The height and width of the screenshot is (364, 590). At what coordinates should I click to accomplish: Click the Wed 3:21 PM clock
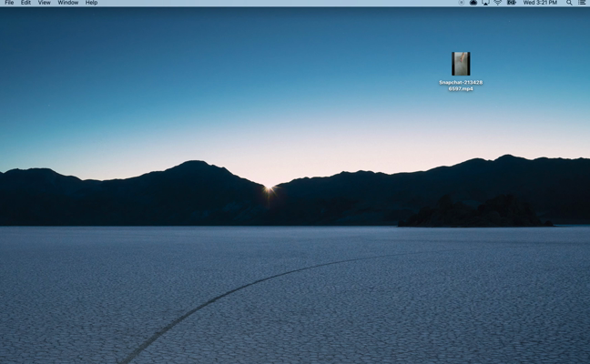coord(540,3)
